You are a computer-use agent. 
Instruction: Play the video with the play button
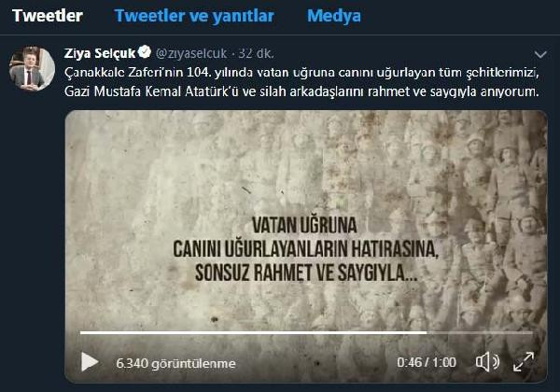pyautogui.click(x=90, y=362)
